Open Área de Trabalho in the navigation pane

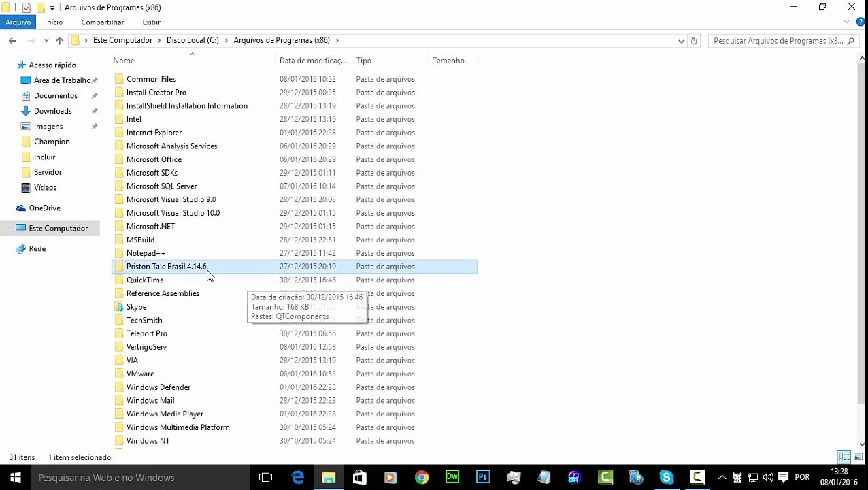click(x=62, y=80)
